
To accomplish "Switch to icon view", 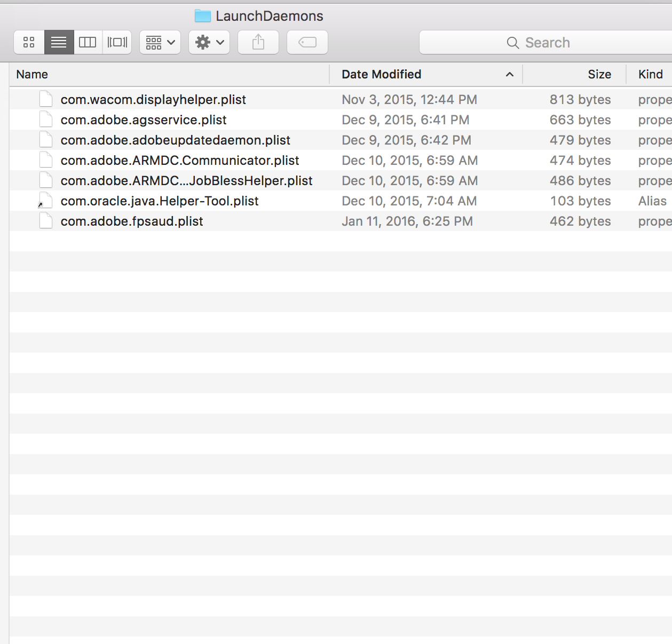I will 29,42.
